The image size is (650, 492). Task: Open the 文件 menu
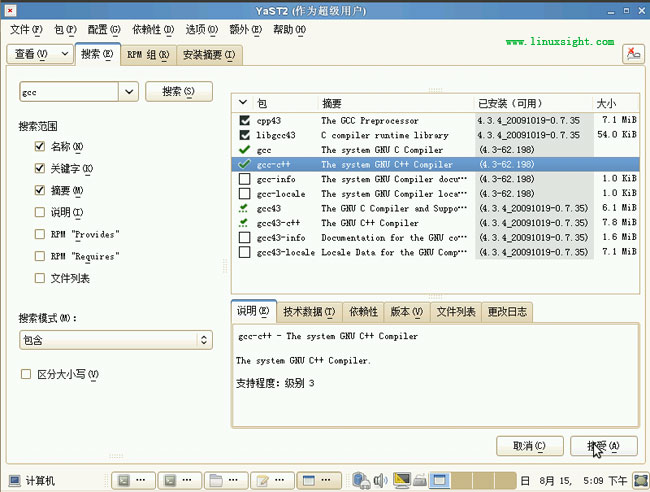pyautogui.click(x=26, y=30)
